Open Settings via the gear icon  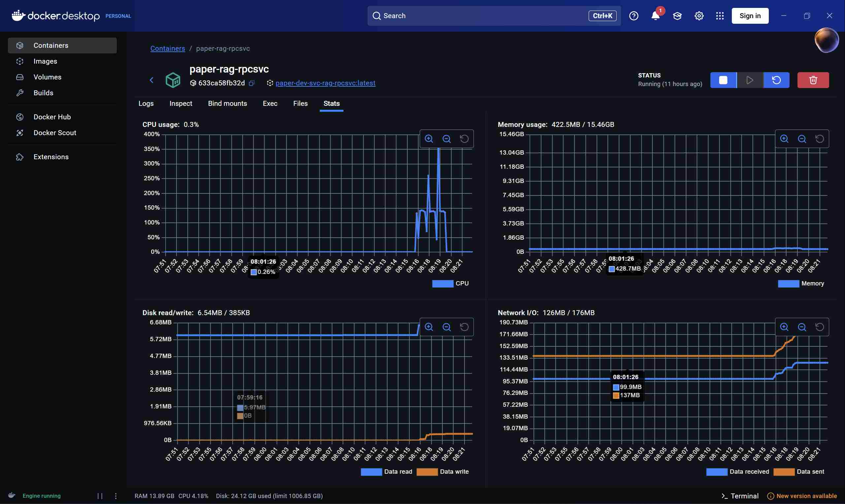click(699, 16)
